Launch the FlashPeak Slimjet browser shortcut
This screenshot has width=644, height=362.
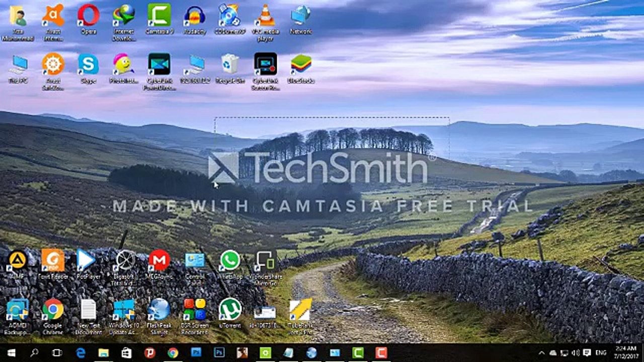pyautogui.click(x=159, y=316)
